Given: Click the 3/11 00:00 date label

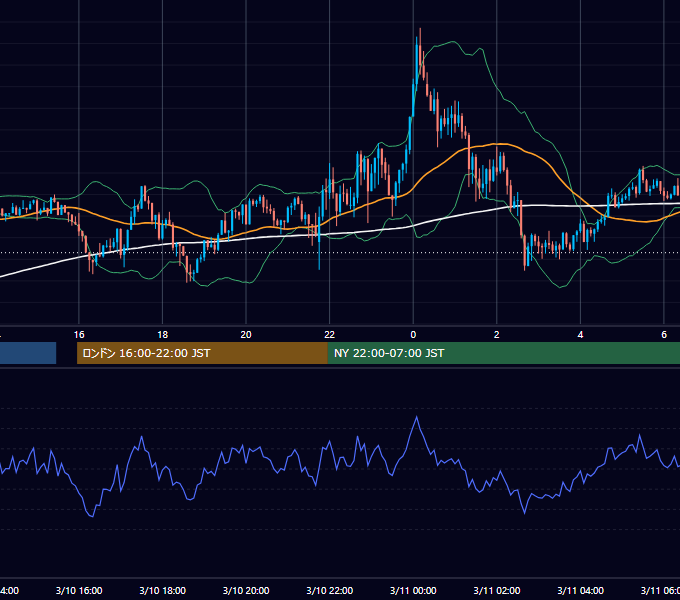Looking at the screenshot, I should click(413, 590).
